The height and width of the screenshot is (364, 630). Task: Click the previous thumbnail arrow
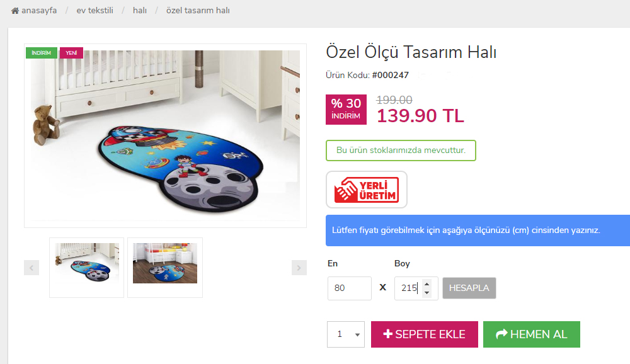(x=31, y=268)
